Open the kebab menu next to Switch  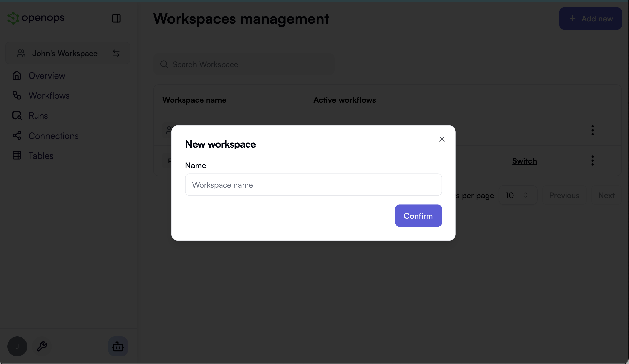[593, 160]
